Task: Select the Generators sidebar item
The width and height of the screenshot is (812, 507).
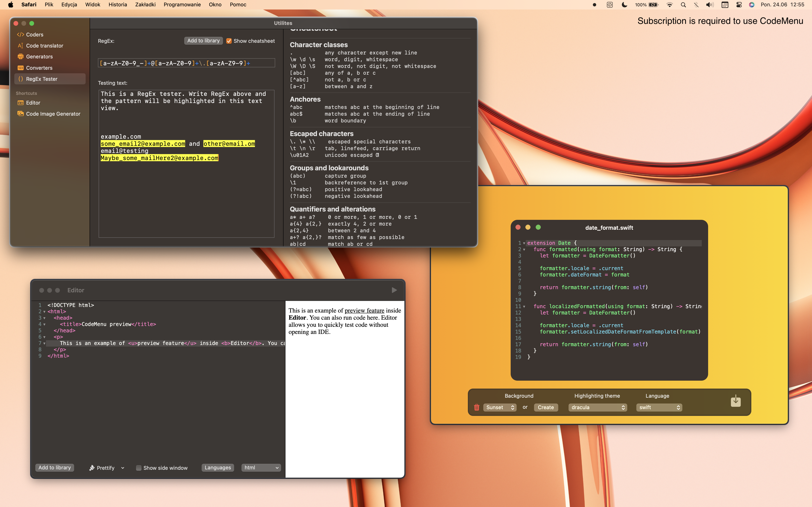Action: (39, 57)
